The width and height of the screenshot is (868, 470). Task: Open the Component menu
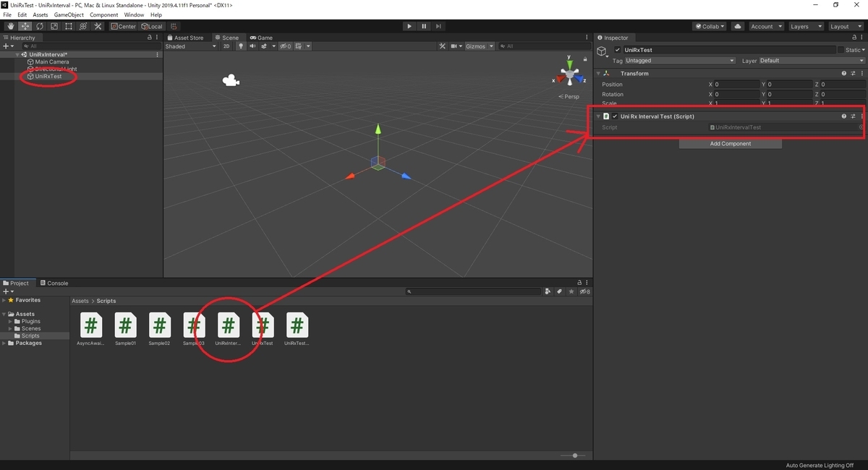(x=103, y=14)
